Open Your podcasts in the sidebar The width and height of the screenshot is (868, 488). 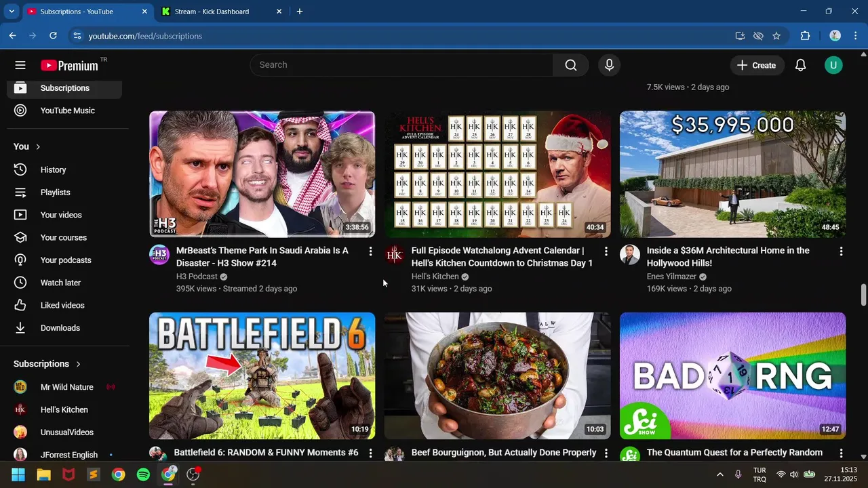coord(64,260)
